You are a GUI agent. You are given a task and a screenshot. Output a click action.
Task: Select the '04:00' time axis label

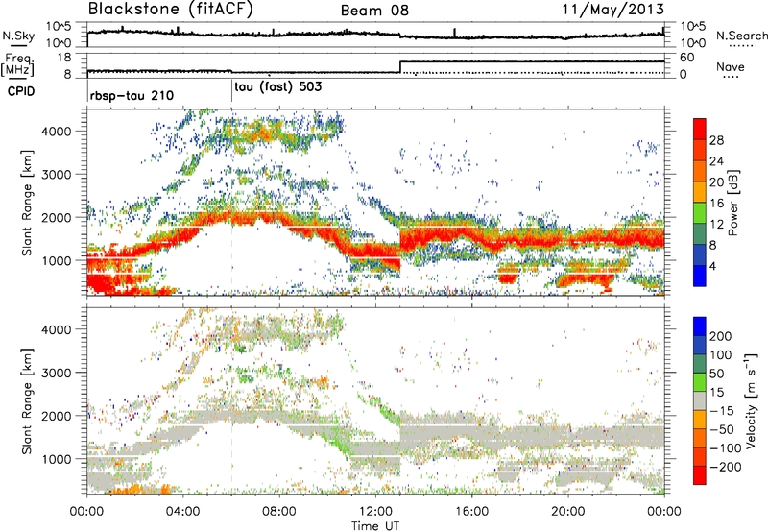coord(183,512)
